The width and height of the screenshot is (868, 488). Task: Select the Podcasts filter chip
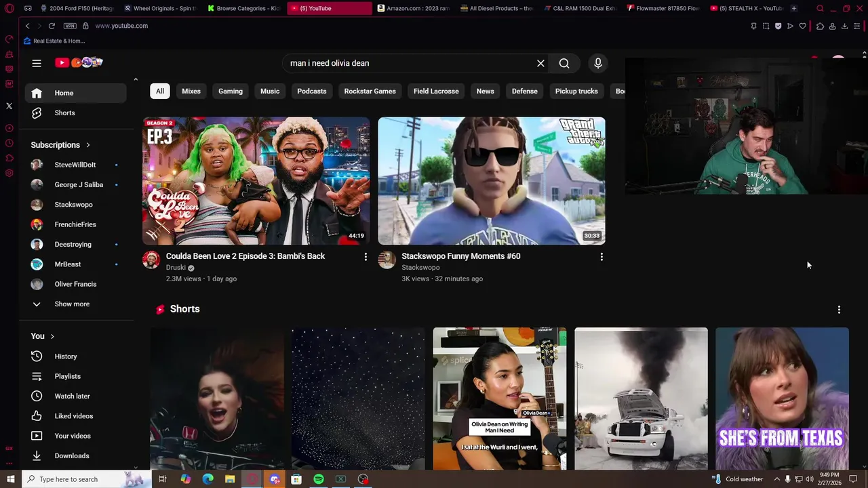tap(312, 91)
